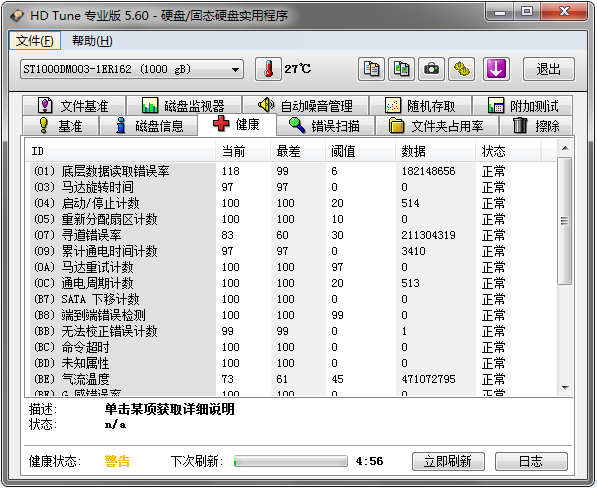The image size is (597, 488).
Task: Click the blue info disk icon
Action: (121, 125)
